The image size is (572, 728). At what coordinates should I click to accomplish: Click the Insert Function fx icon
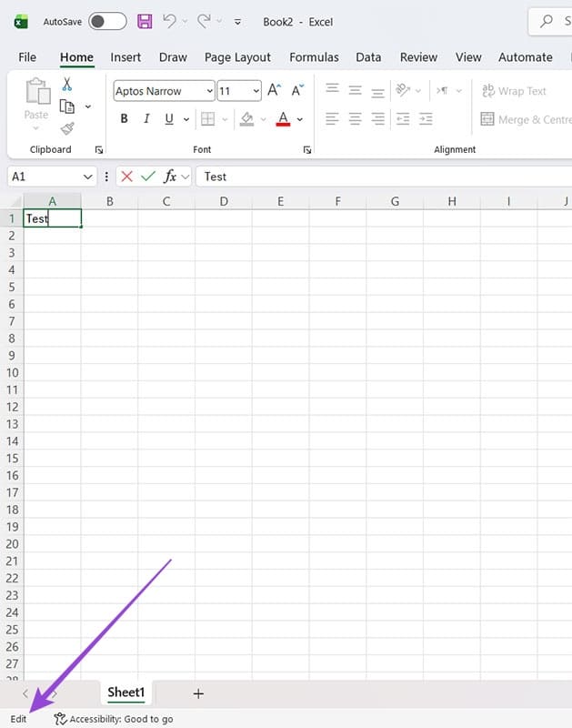(170, 177)
